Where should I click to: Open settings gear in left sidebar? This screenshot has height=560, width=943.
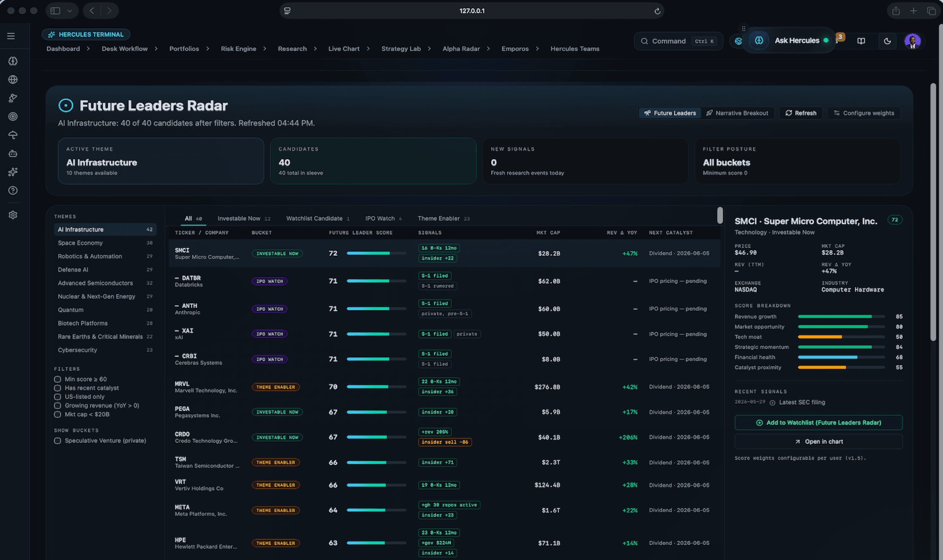click(13, 215)
